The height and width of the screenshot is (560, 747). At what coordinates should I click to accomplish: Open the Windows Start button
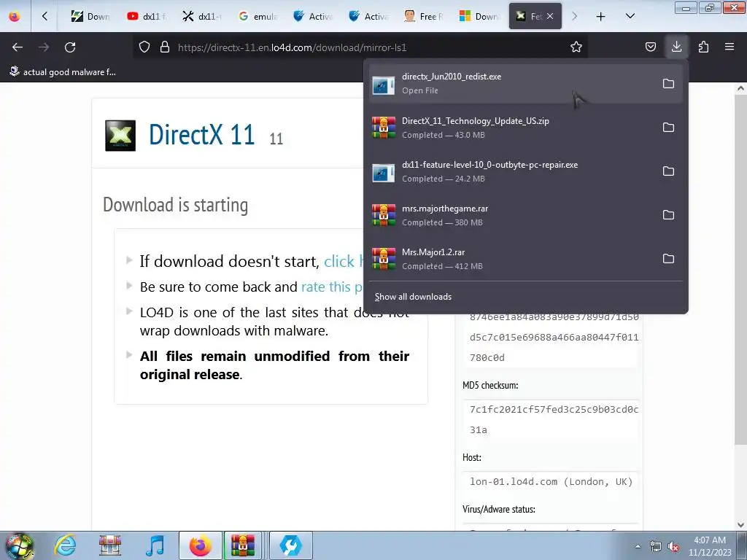19,546
